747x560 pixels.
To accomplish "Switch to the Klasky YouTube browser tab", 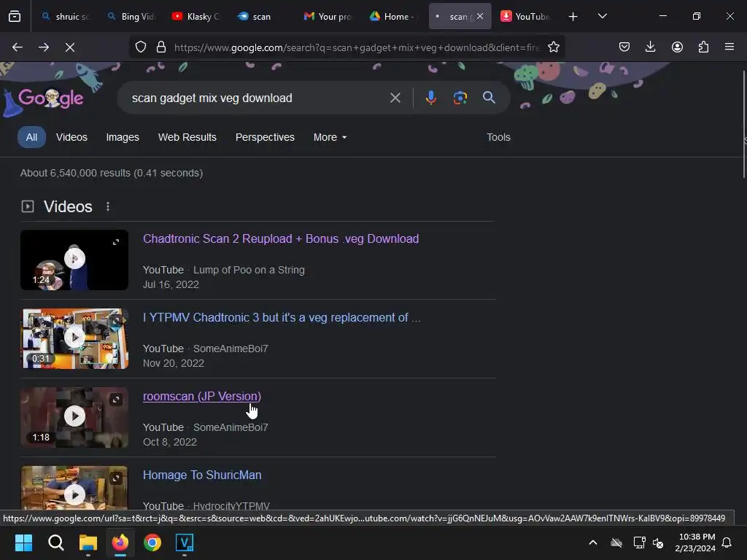I will point(196,17).
